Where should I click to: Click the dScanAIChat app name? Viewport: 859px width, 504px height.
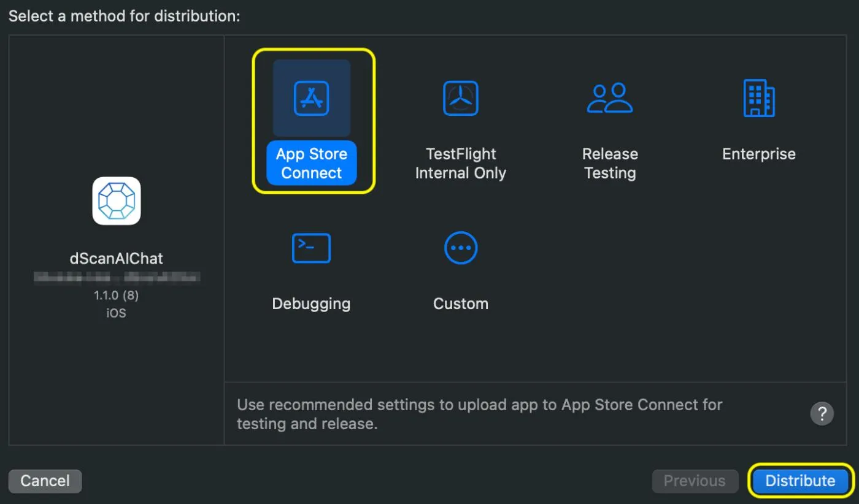click(117, 258)
